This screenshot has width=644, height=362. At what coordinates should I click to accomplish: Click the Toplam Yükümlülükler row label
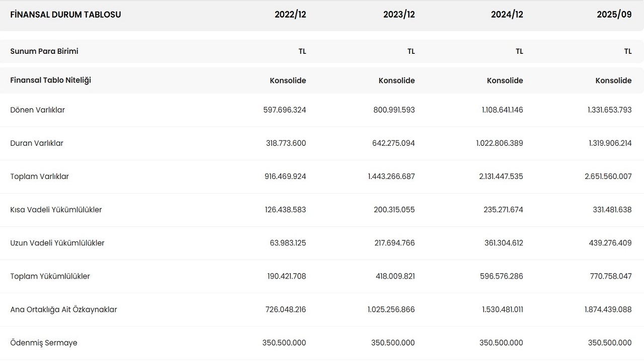click(x=50, y=276)
